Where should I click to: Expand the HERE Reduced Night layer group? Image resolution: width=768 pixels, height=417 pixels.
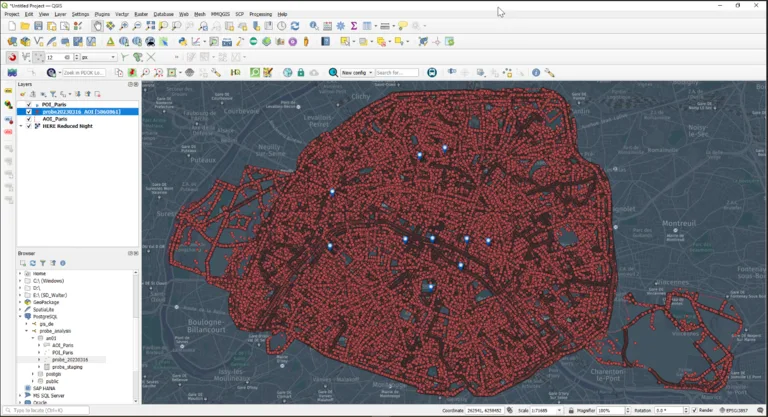[21, 126]
